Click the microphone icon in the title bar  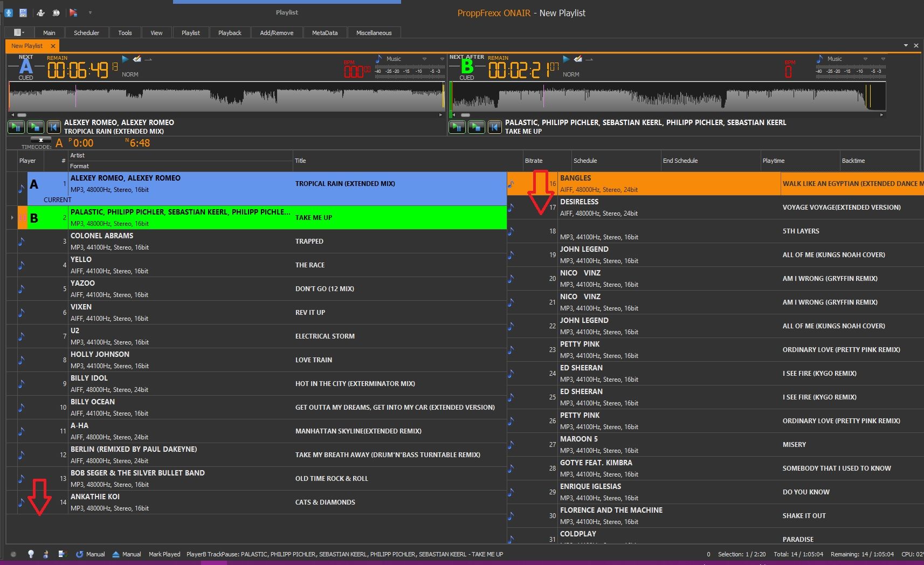coord(9,12)
